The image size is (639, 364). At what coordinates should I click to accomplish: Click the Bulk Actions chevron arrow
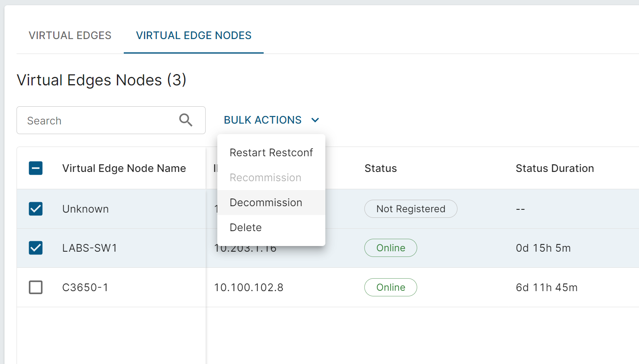315,120
